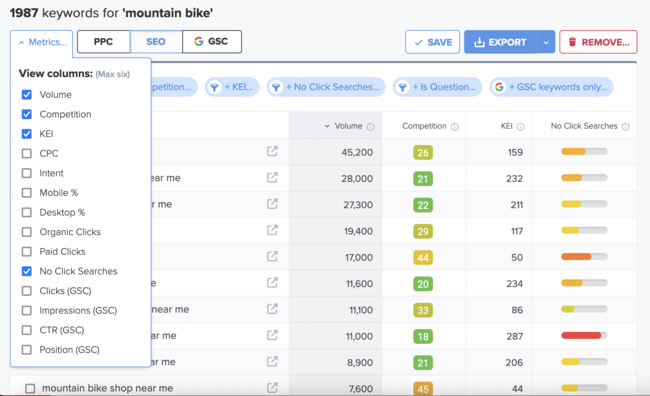The image size is (650, 396).
Task: Open the Export options dropdown arrow
Action: pos(546,42)
